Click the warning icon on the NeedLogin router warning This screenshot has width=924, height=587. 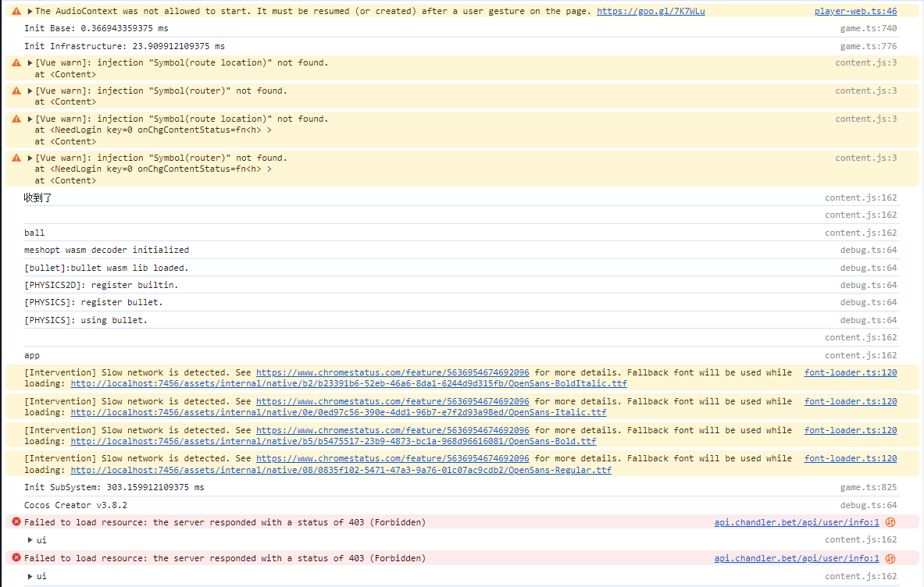[x=16, y=158]
